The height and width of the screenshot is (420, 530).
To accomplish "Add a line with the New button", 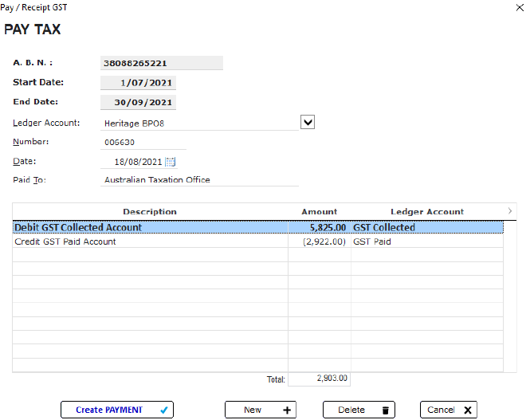I will pos(261,410).
